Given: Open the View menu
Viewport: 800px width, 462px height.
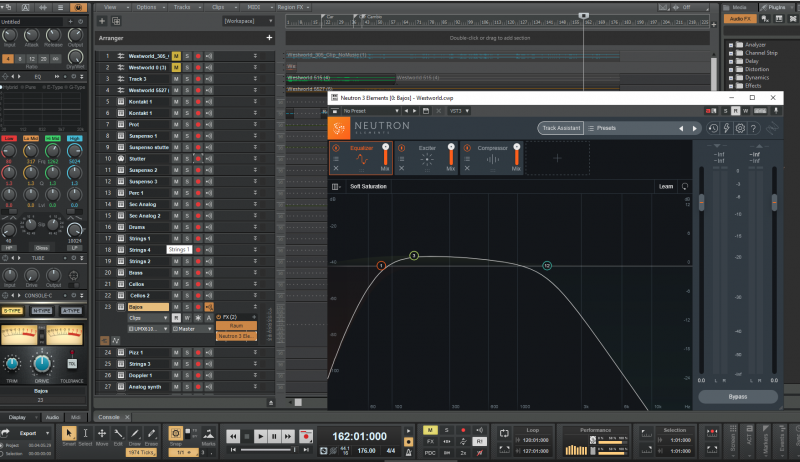Looking at the screenshot, I should coord(113,7).
